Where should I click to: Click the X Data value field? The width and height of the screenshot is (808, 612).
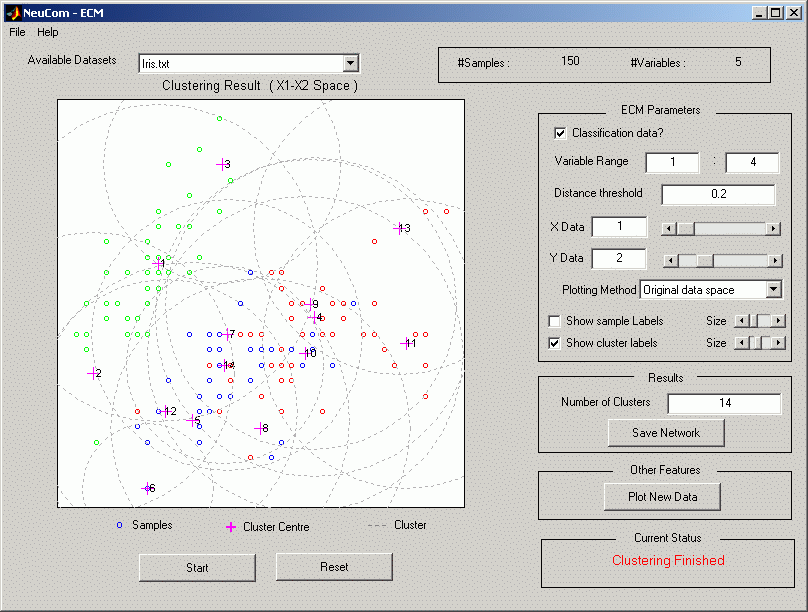point(619,227)
